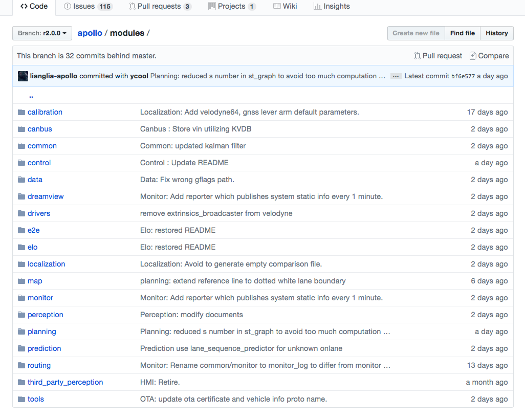Viewport: 525px width, 420px height.
Task: Click the History button
Action: tap(496, 33)
